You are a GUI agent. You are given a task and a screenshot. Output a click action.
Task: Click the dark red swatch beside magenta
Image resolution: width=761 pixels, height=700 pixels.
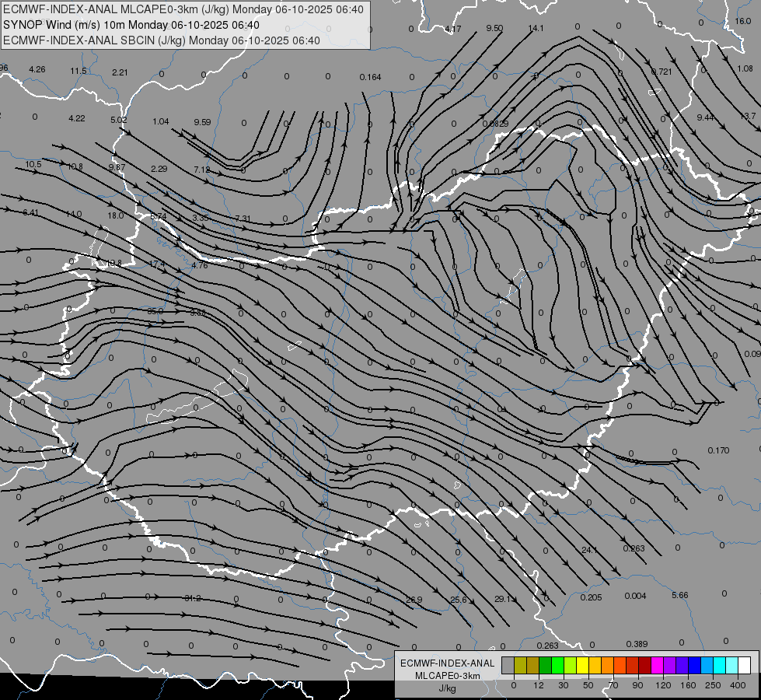(644, 665)
